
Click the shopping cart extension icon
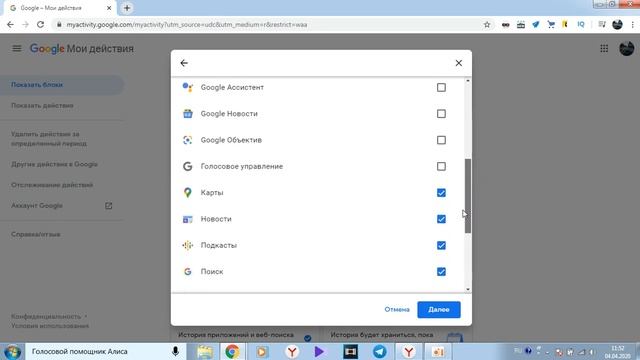click(551, 24)
